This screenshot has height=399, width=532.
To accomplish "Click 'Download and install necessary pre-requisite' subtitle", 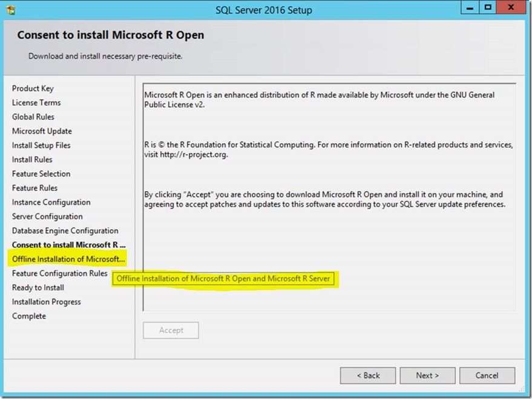I will pos(105,56).
